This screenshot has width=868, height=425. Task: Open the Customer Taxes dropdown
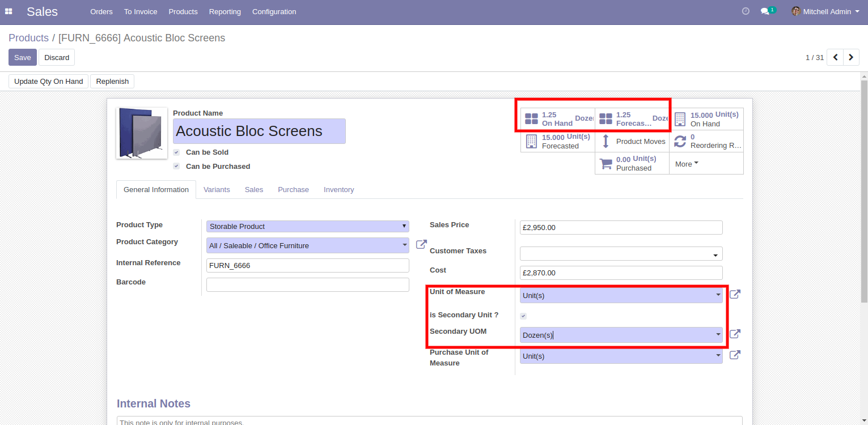coord(621,254)
